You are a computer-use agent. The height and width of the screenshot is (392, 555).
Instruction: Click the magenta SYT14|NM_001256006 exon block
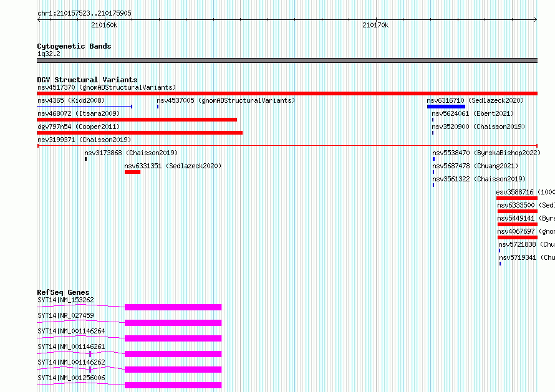pos(173,385)
